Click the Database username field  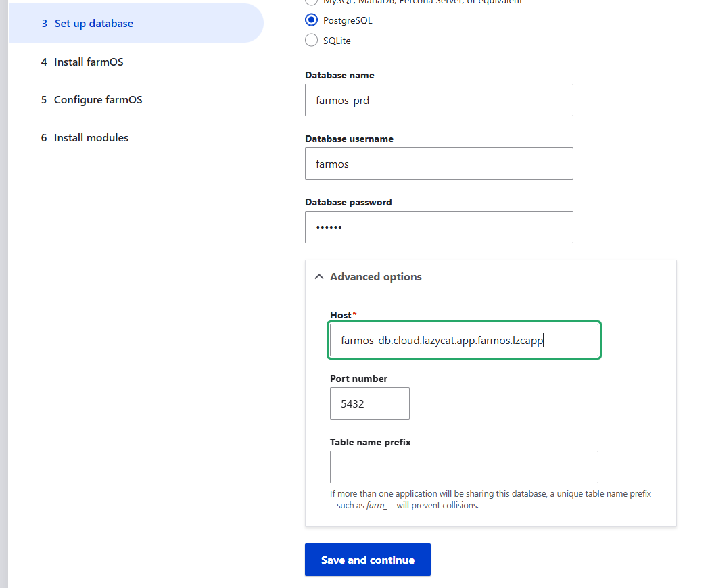(439, 164)
